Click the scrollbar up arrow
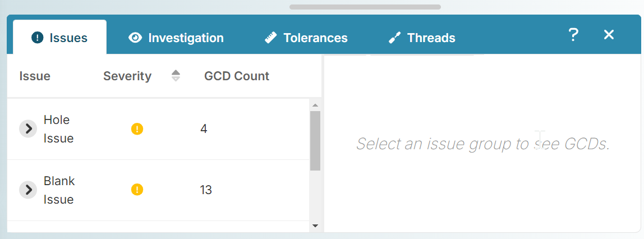 point(315,105)
